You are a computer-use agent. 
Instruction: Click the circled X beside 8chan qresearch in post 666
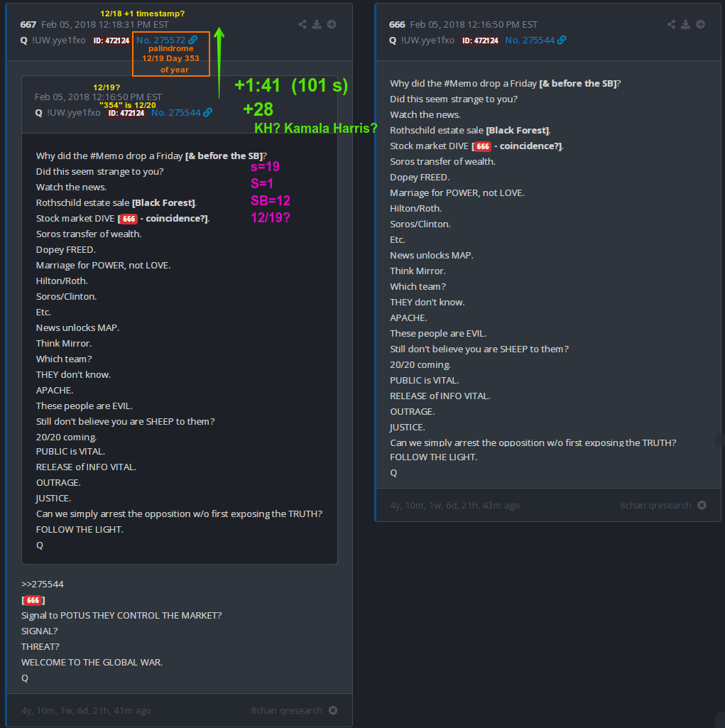click(702, 505)
